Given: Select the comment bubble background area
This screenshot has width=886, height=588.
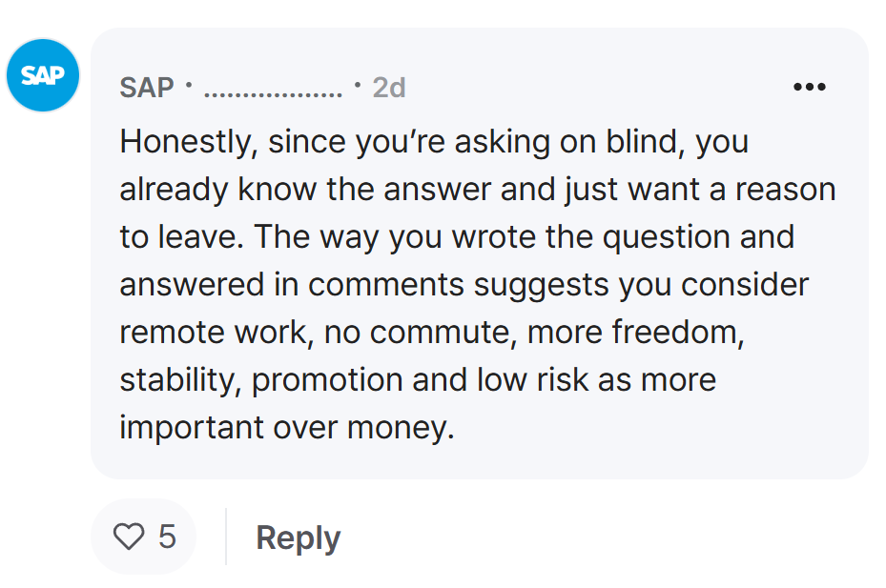Looking at the screenshot, I should point(479,253).
